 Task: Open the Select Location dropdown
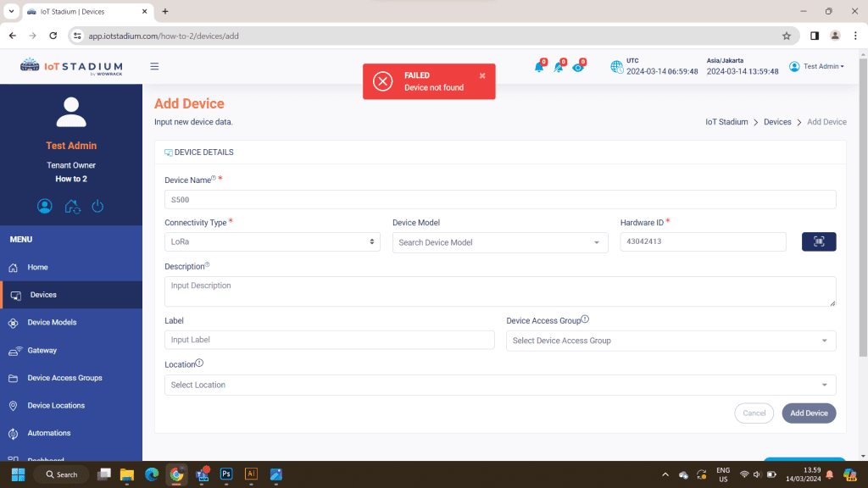[x=500, y=385]
